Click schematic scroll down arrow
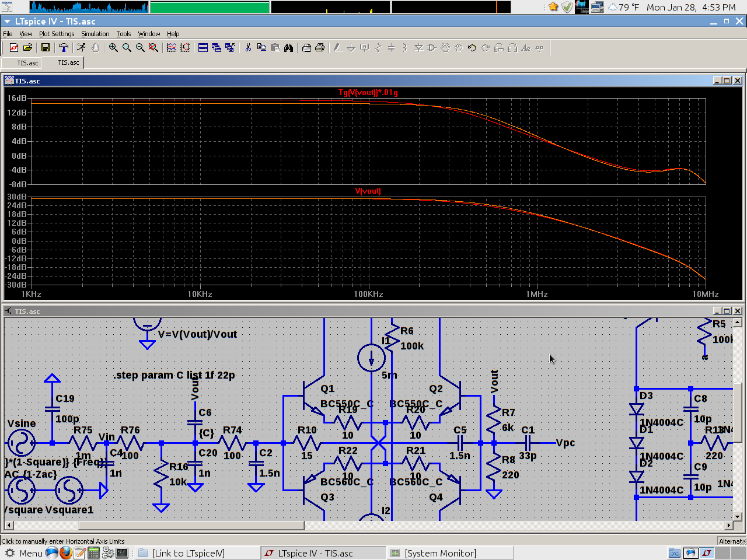Viewport: 747px width, 560px height. 738,516
